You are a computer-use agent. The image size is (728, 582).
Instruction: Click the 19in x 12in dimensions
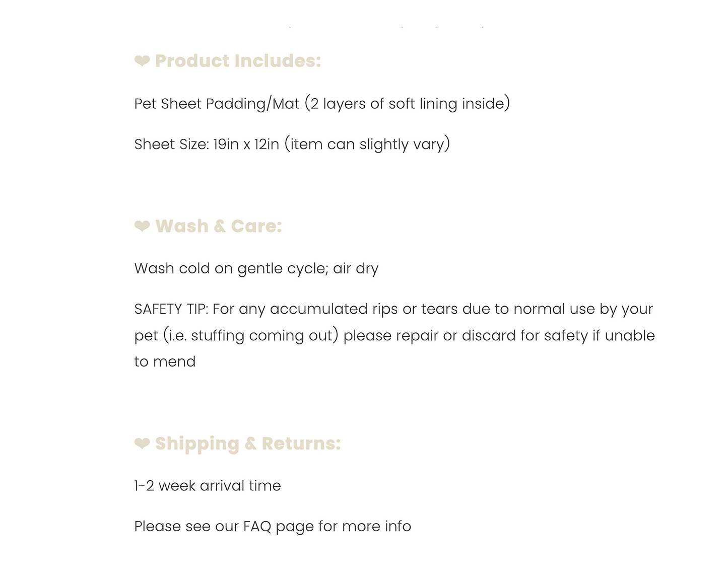[246, 144]
